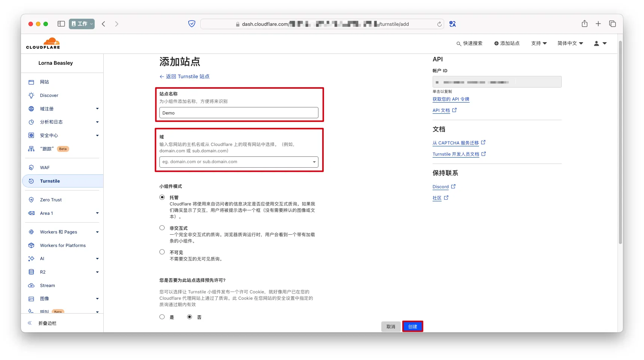Choose 否 for pre-clearance

click(190, 317)
